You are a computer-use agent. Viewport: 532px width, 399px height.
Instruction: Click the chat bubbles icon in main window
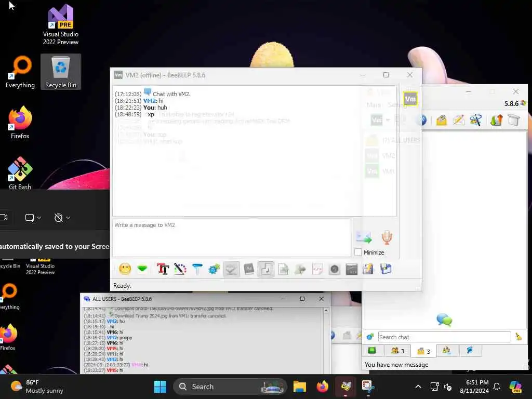point(444,320)
